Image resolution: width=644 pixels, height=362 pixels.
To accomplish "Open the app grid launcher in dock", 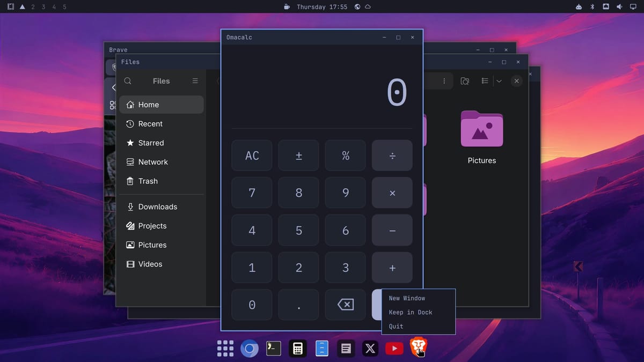I will (225, 349).
